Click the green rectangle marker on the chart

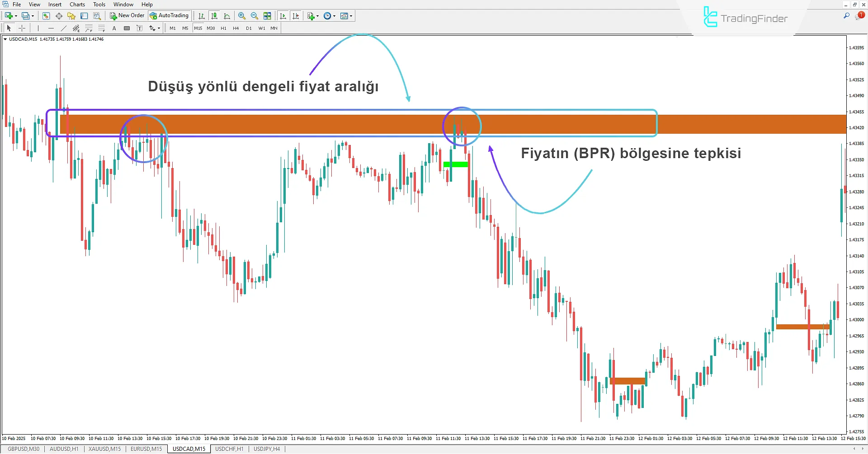(x=456, y=164)
